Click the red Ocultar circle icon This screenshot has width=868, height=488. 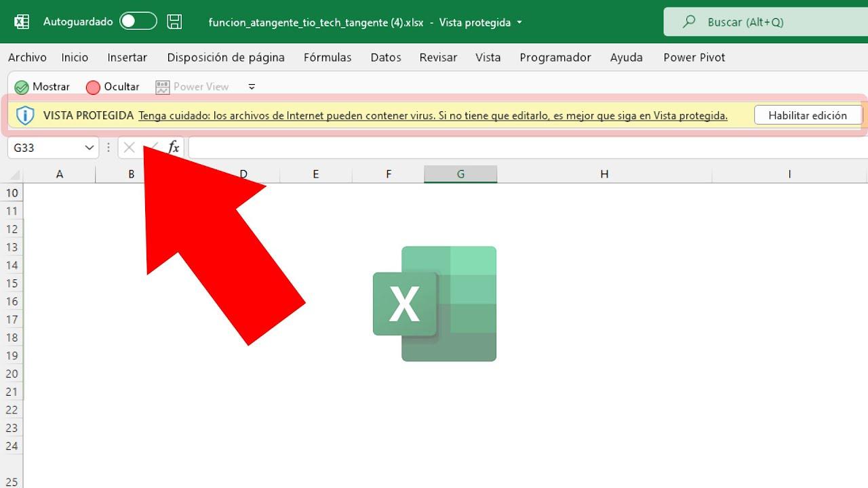[x=93, y=87]
